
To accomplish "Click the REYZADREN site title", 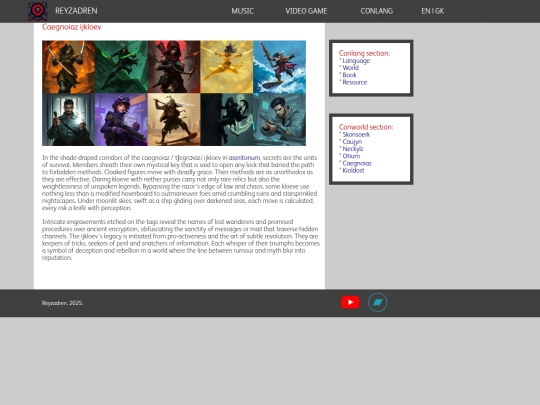I will pos(76,11).
